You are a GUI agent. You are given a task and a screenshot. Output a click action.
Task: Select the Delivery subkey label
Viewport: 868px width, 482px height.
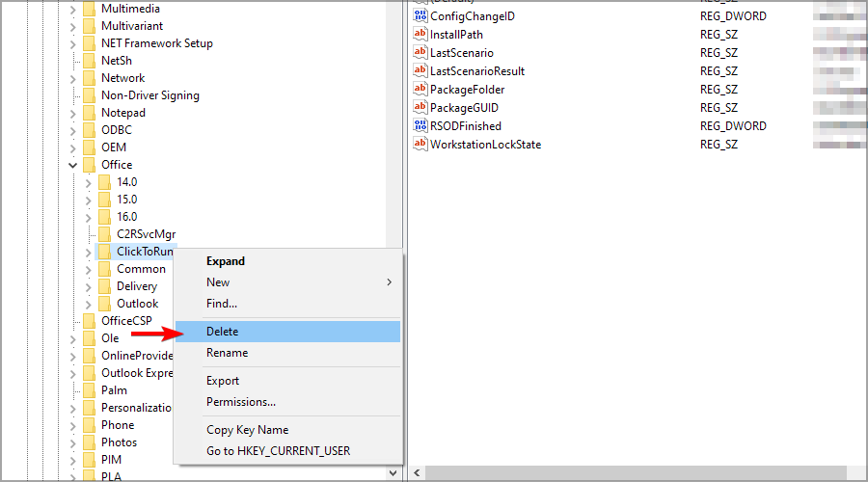[x=137, y=286]
